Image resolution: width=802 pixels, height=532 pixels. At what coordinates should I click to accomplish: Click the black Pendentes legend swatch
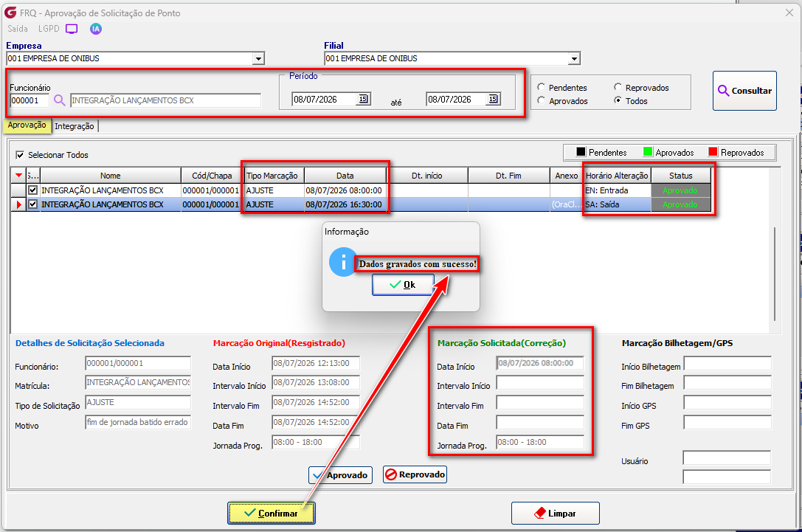point(581,152)
